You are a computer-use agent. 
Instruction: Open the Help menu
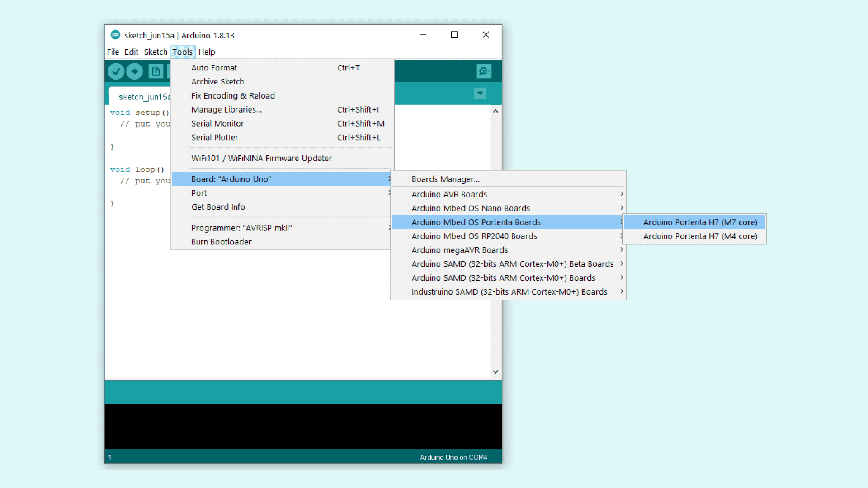(x=207, y=52)
